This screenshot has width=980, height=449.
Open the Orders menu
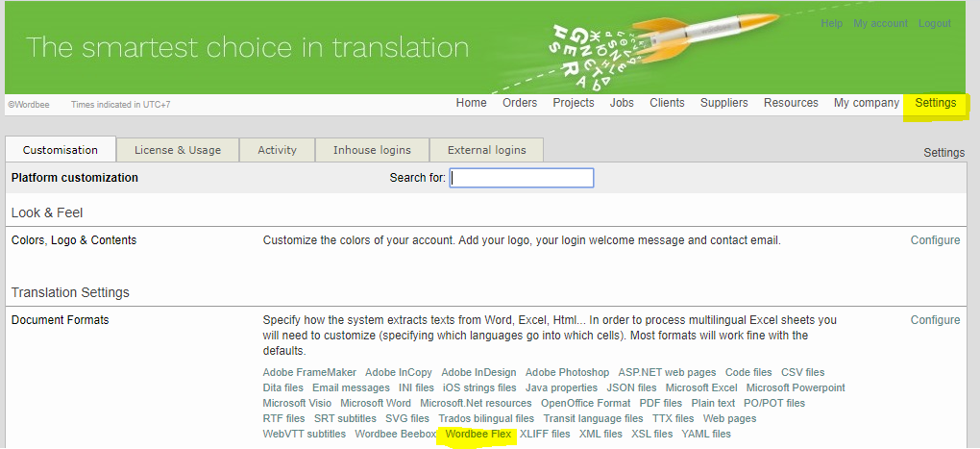coord(520,103)
